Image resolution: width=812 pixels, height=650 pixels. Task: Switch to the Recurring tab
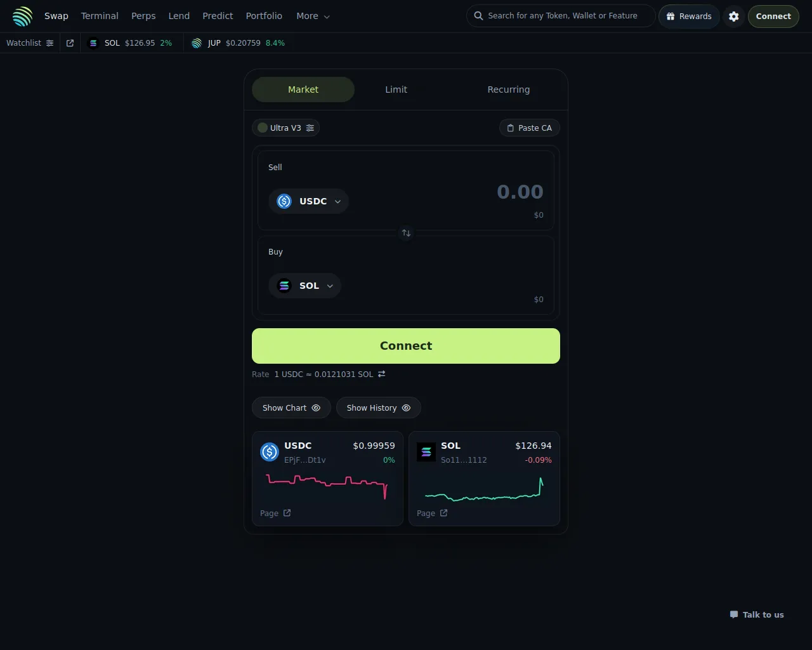click(509, 90)
